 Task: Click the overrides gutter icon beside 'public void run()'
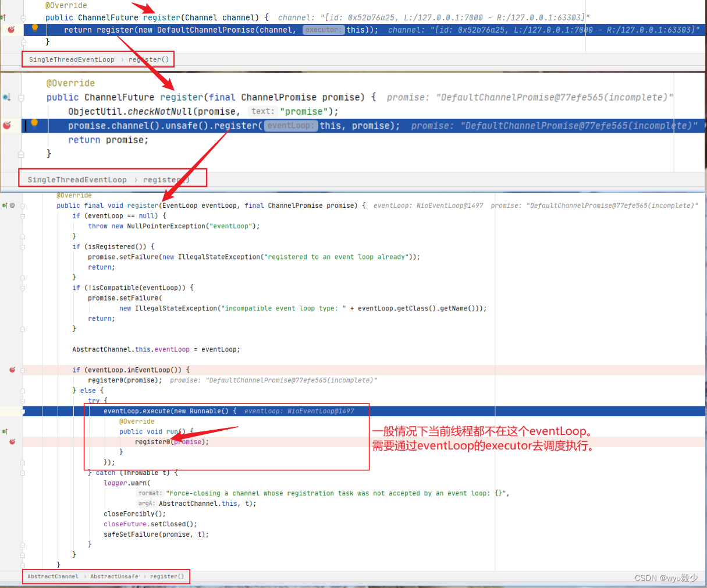point(5,431)
